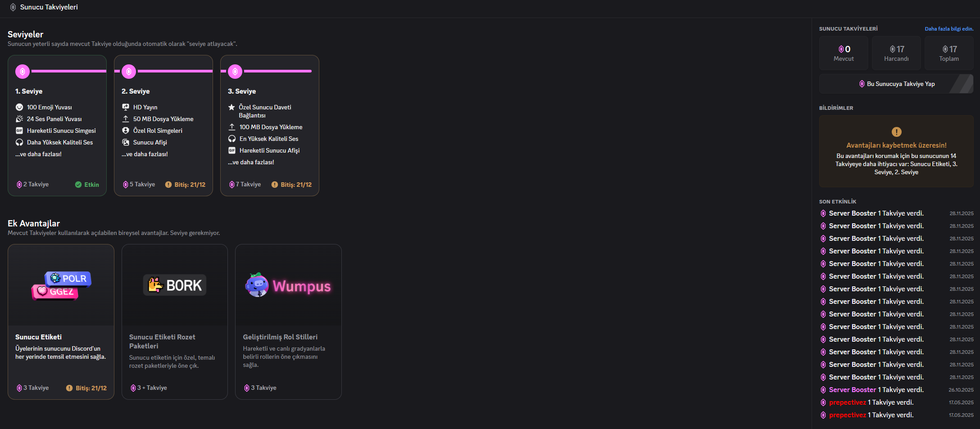Click the 1. Seviye heading
The height and width of the screenshot is (429, 980).
tap(29, 91)
